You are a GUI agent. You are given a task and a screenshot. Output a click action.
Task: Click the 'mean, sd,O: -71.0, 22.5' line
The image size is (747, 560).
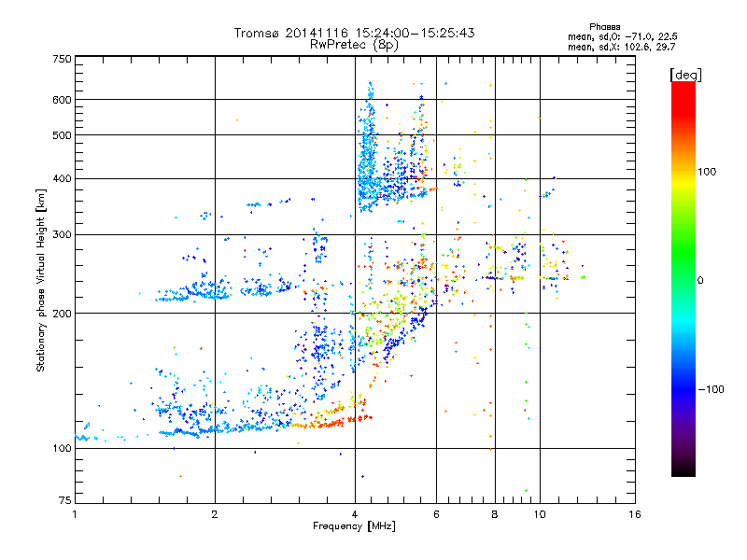(x=622, y=36)
